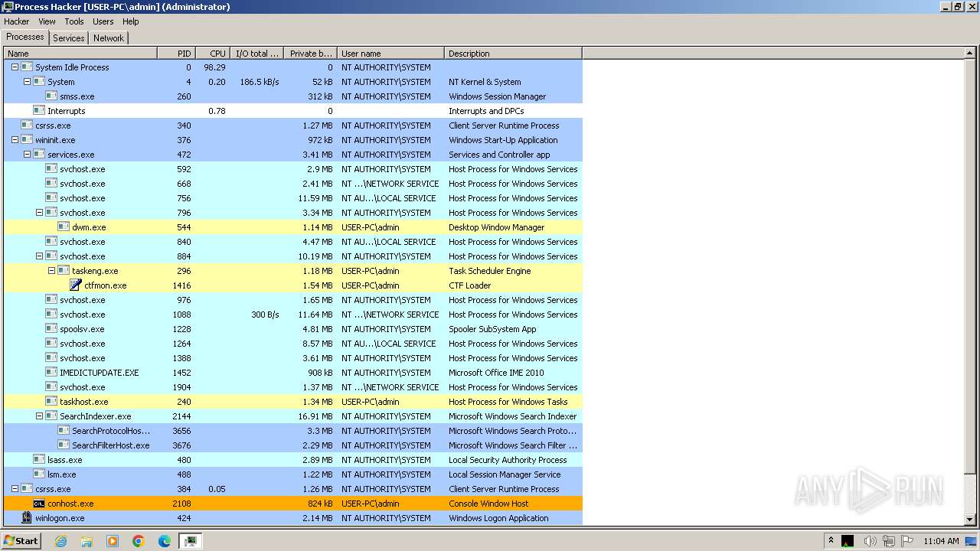Launch Google Chrome from the taskbar
This screenshot has width=980, height=551.
click(x=139, y=541)
